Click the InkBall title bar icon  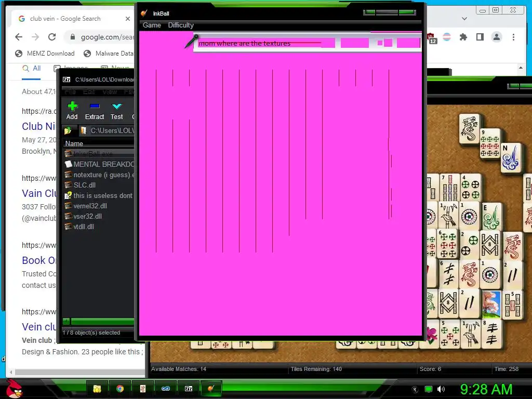(144, 13)
